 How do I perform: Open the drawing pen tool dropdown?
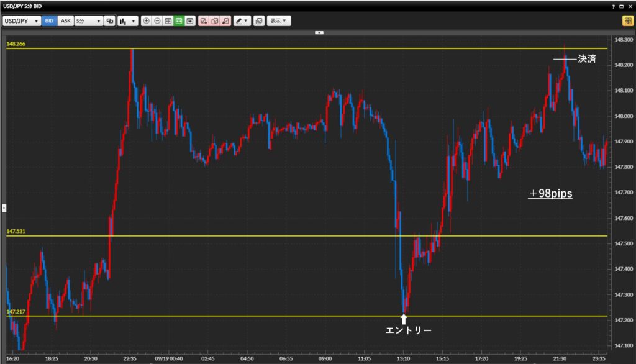coord(242,20)
